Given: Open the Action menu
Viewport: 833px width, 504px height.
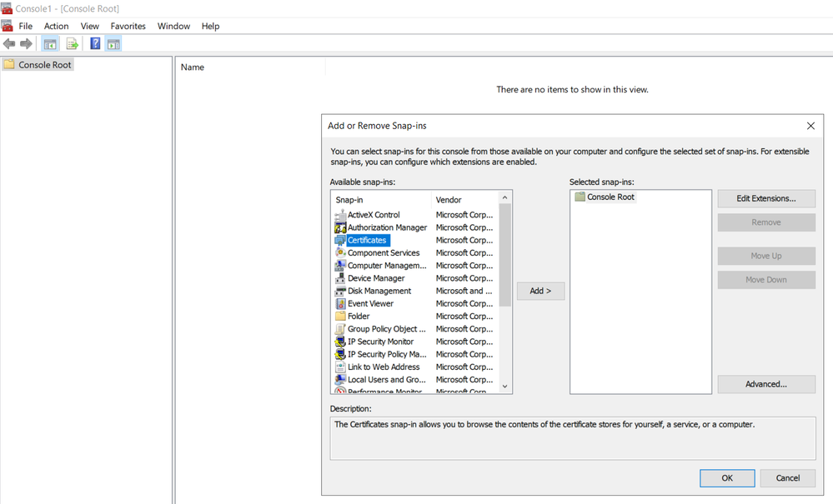Looking at the screenshot, I should tap(57, 26).
